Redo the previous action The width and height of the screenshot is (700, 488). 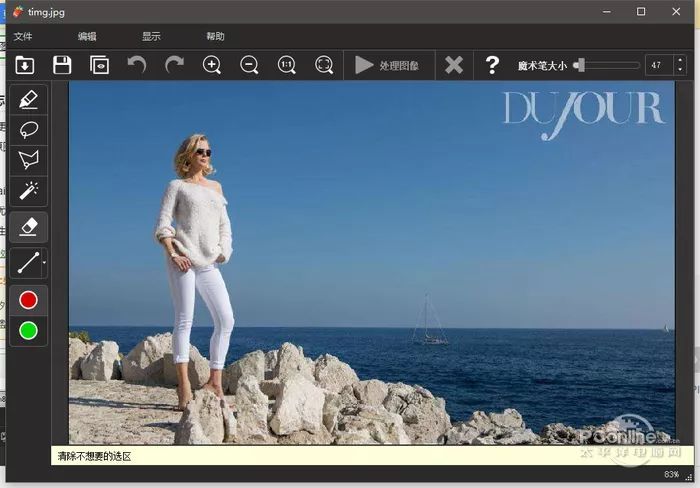tap(174, 65)
